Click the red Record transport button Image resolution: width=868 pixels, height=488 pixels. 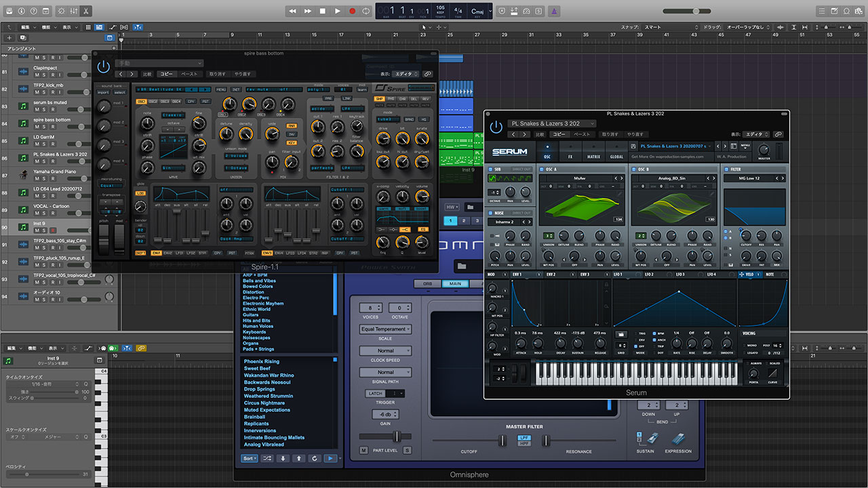coord(352,11)
